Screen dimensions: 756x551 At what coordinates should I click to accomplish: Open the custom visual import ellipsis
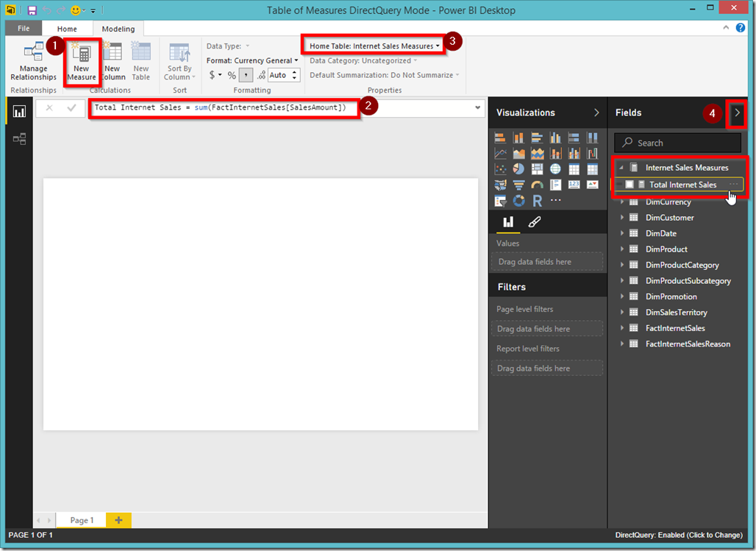tap(555, 200)
